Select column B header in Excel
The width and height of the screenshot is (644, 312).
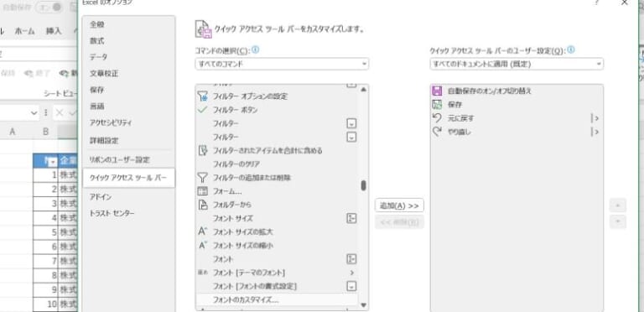tap(45, 132)
